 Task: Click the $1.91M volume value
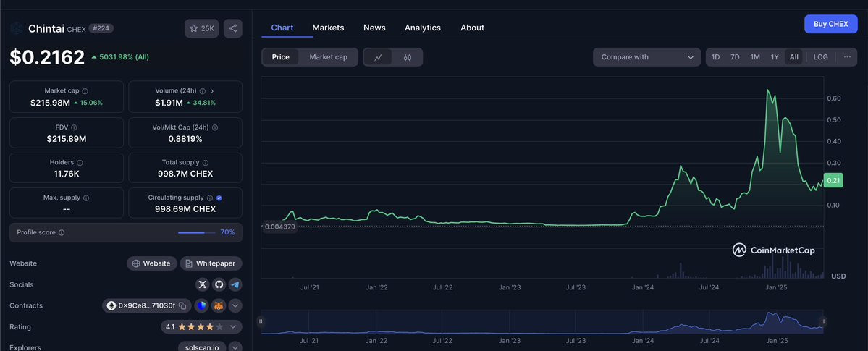pos(169,103)
